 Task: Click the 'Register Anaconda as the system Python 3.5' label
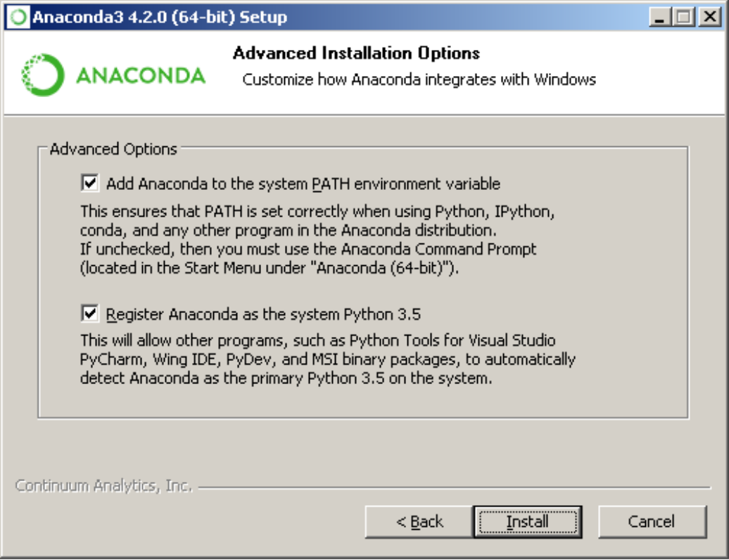click(x=263, y=314)
